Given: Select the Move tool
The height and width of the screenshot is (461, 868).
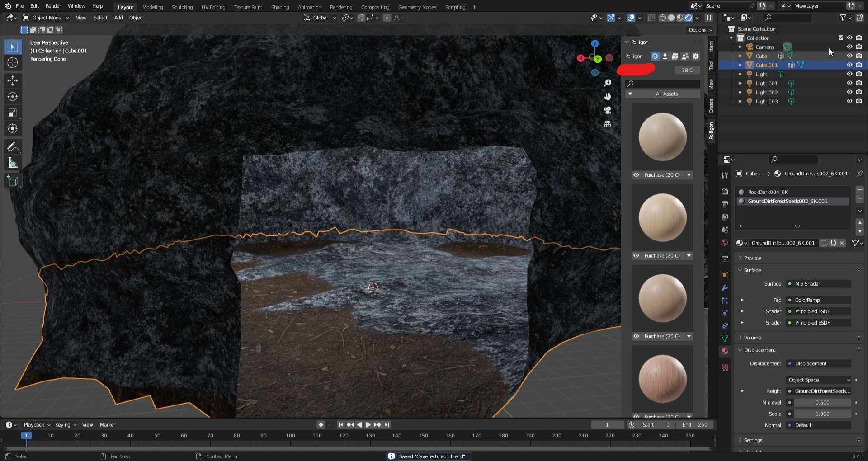Looking at the screenshot, I should (13, 81).
